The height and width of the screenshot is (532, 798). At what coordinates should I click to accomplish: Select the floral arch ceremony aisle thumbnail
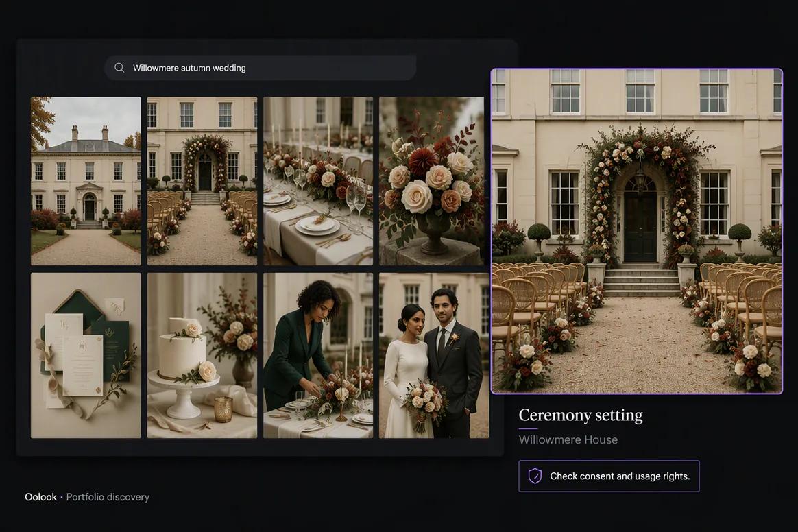click(202, 181)
